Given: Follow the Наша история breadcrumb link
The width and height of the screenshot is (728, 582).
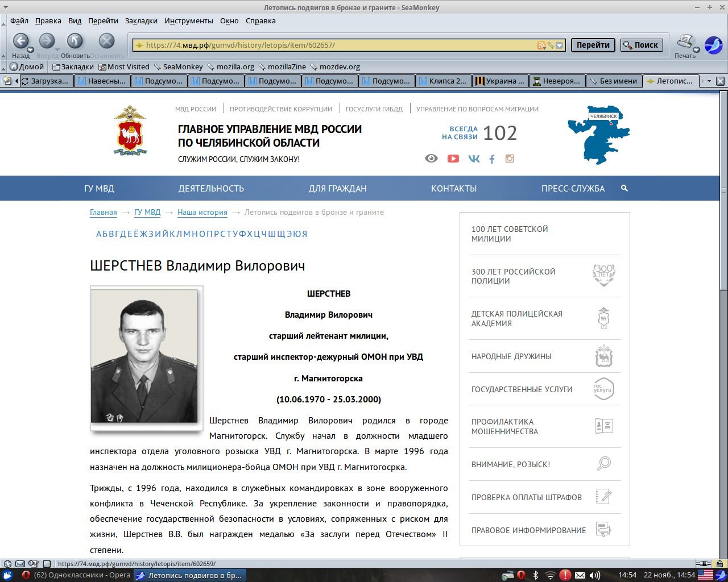Looking at the screenshot, I should point(202,212).
